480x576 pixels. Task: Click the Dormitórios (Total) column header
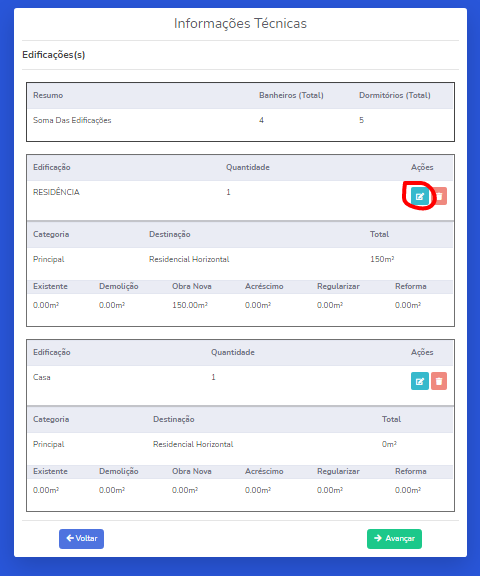coord(395,95)
